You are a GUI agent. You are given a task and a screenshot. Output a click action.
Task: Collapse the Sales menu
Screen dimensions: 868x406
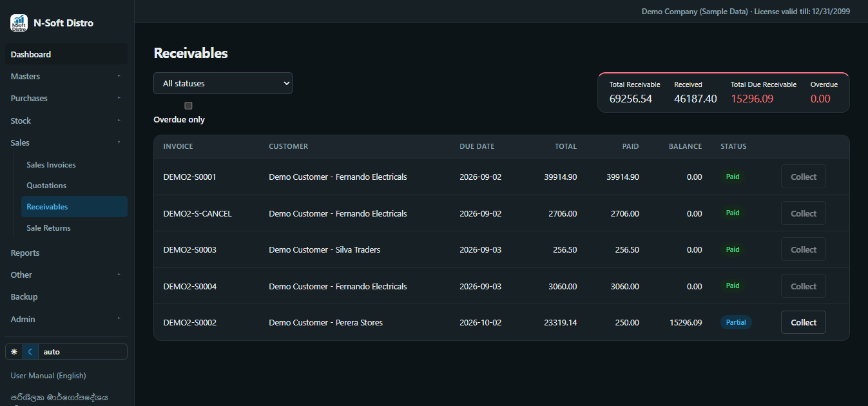pos(66,142)
